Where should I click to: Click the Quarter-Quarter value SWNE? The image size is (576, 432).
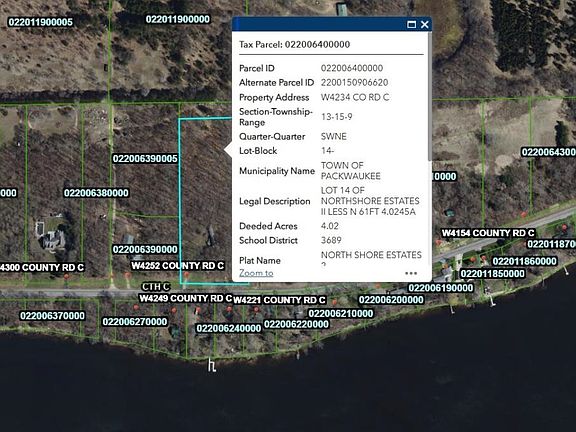click(334, 137)
